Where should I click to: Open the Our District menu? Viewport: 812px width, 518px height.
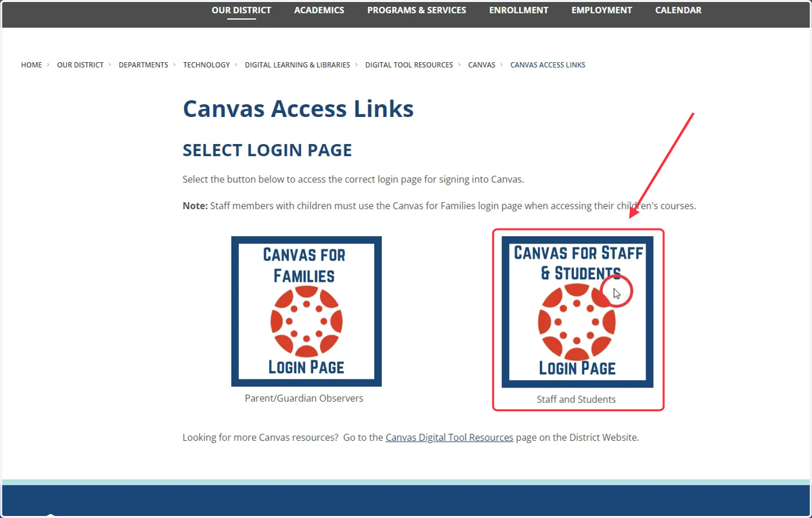tap(241, 10)
